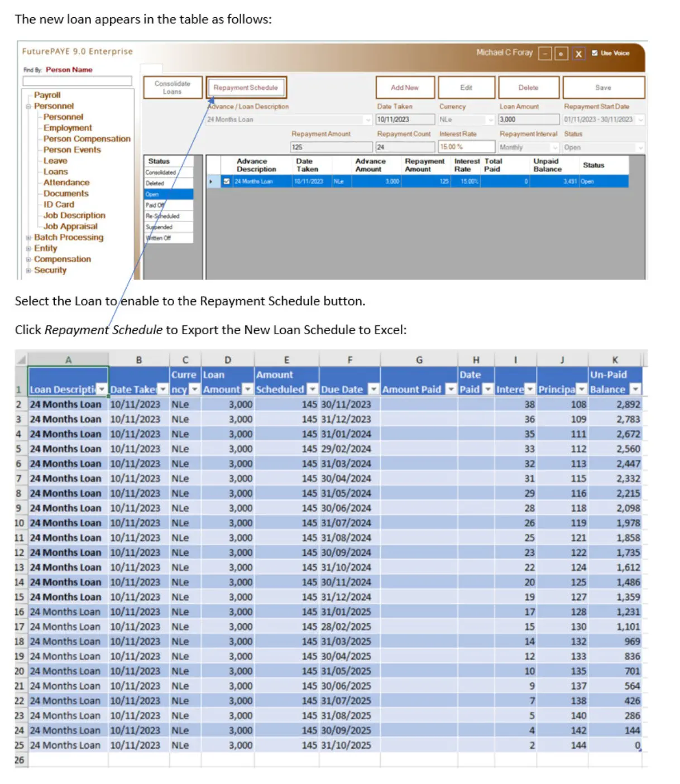The image size is (680, 784).
Task: Click the Un-Paid Balance cell 1,101
Action: [615, 627]
